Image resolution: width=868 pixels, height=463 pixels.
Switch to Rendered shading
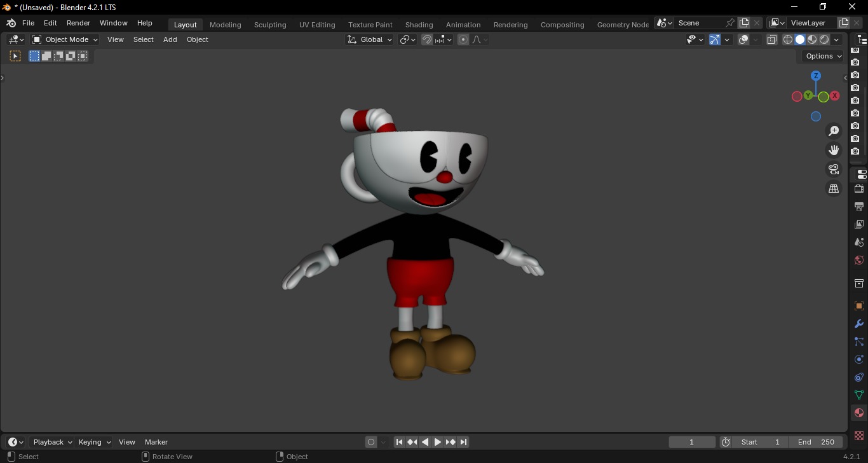(x=824, y=39)
